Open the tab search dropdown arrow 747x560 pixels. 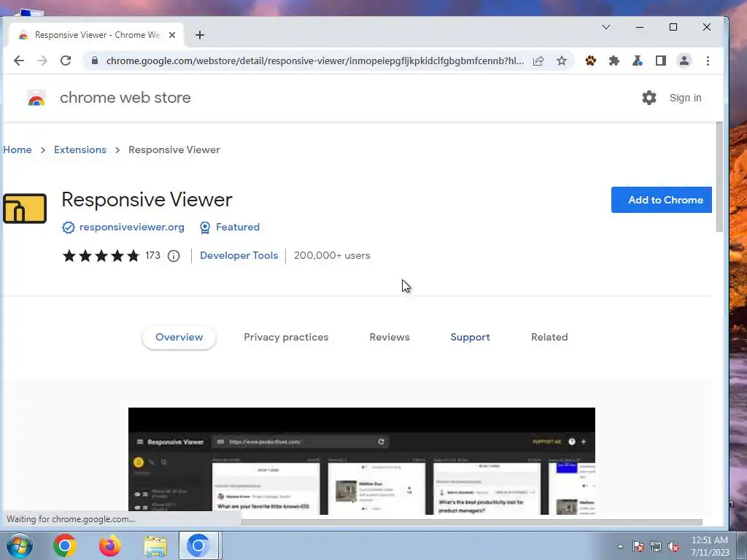click(606, 27)
